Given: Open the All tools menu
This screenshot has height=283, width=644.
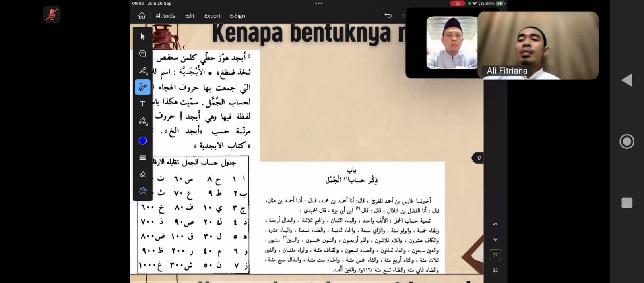Looking at the screenshot, I should tap(165, 16).
